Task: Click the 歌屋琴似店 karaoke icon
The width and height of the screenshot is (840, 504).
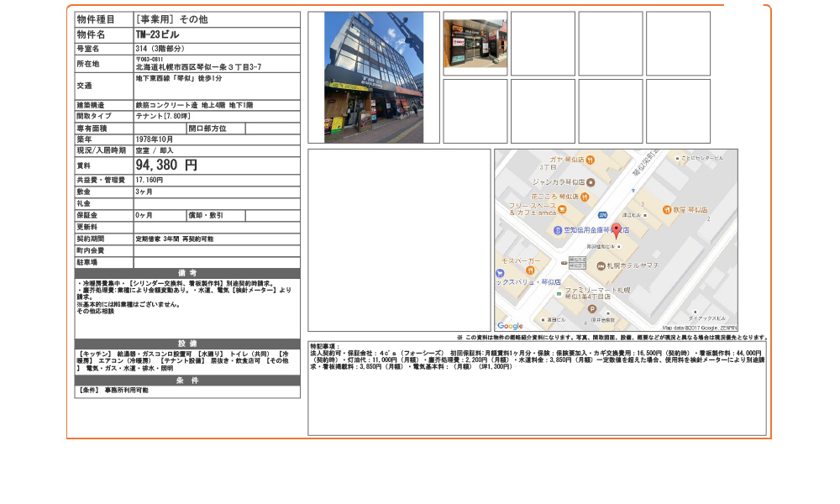Action: coord(666,210)
